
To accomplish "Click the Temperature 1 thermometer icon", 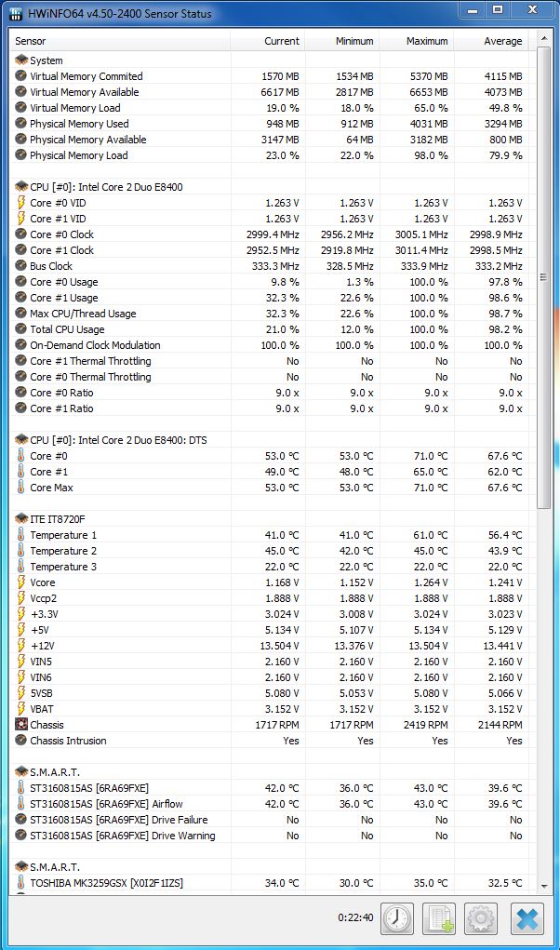I will (21, 534).
